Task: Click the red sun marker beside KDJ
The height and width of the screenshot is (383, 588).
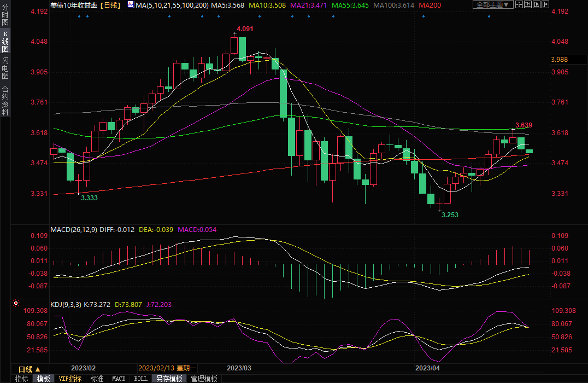Action: pos(16,303)
